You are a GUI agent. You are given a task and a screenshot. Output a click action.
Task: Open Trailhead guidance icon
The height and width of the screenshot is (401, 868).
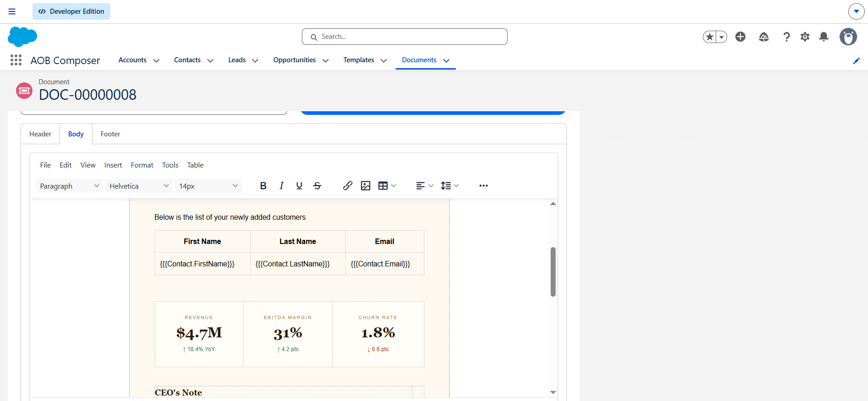click(764, 37)
